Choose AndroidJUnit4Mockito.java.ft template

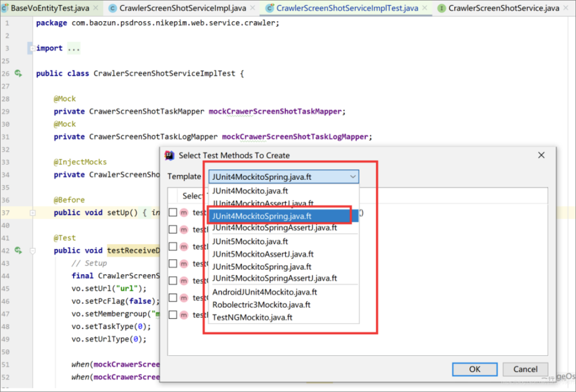[284, 292]
